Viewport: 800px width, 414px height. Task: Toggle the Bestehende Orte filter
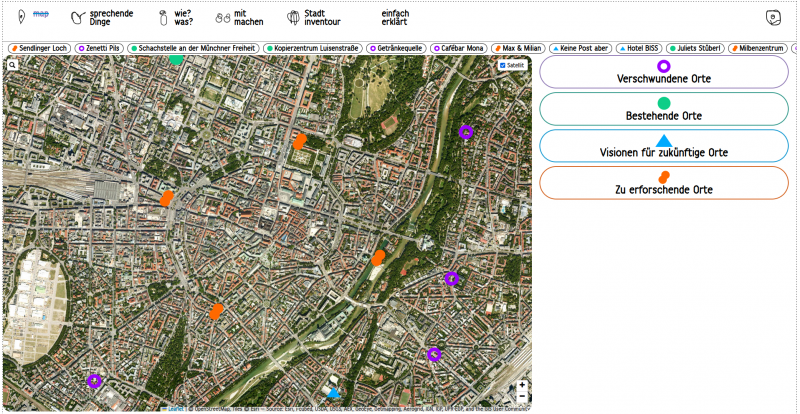(x=663, y=109)
